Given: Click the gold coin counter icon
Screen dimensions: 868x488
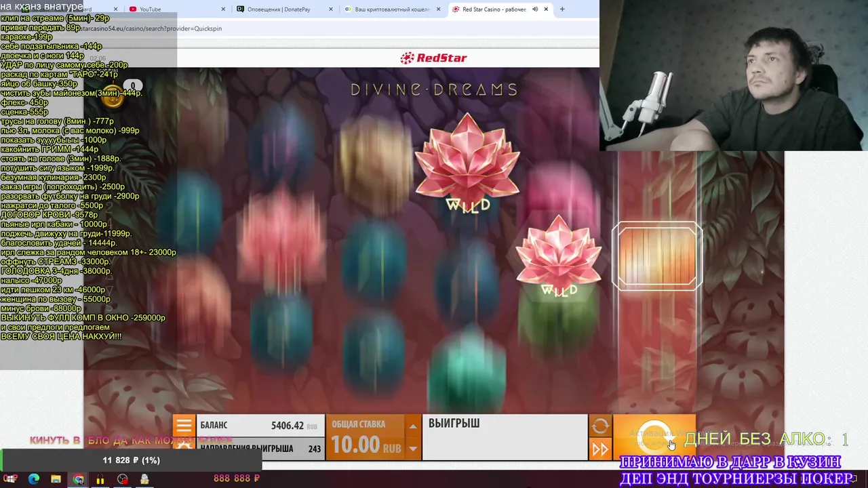Looking at the screenshot, I should coord(113,98).
